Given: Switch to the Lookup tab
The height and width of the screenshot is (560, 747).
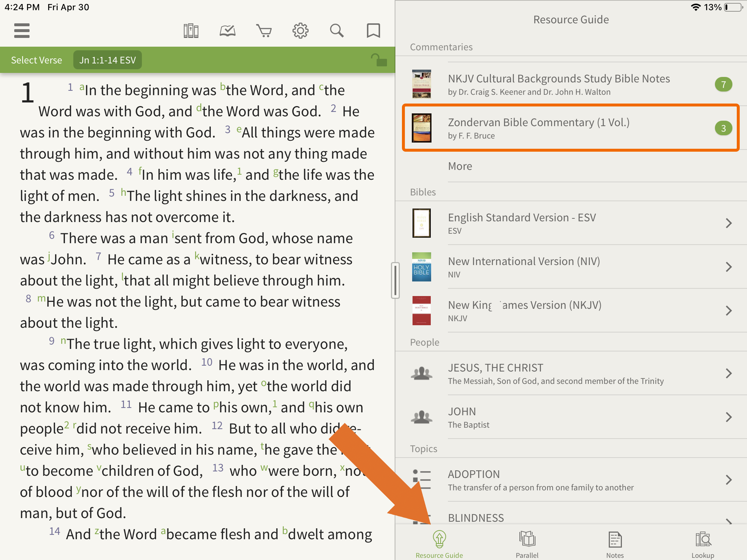Looking at the screenshot, I should [x=703, y=544].
